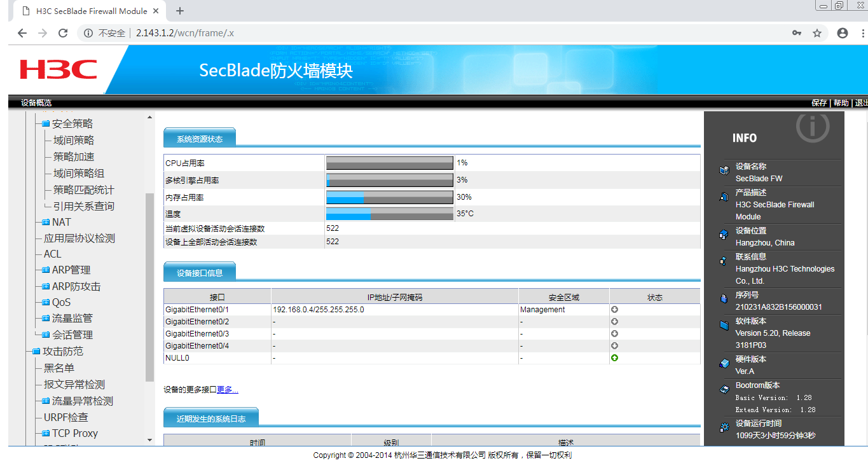Image resolution: width=868 pixels, height=463 pixels.
Task: Open 应用层协议检测 in the navigation tree
Action: (79, 238)
